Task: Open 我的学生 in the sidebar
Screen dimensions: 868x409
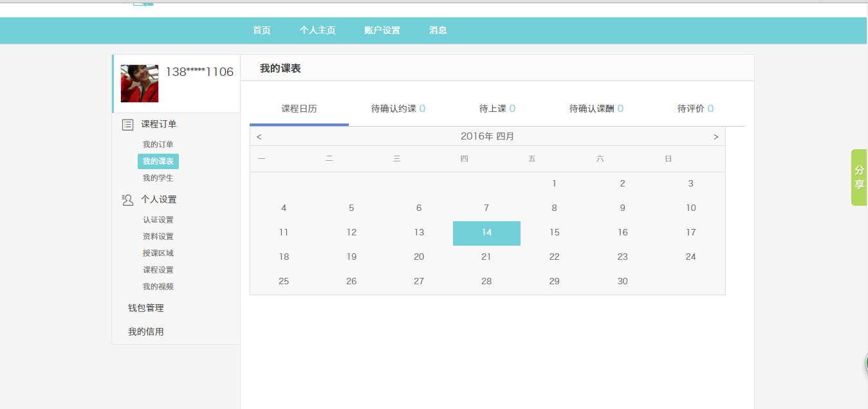Action: point(158,178)
